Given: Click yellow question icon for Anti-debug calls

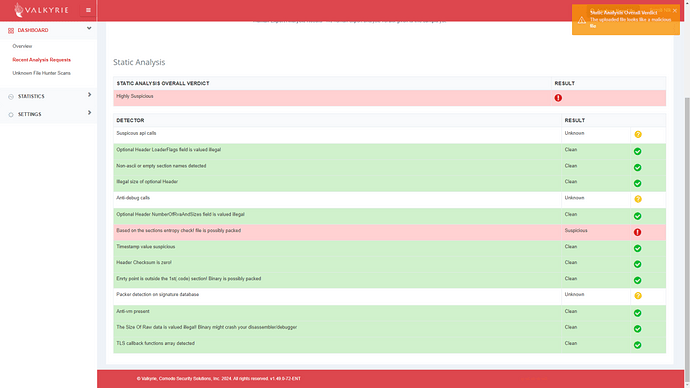Looking at the screenshot, I should (x=638, y=199).
